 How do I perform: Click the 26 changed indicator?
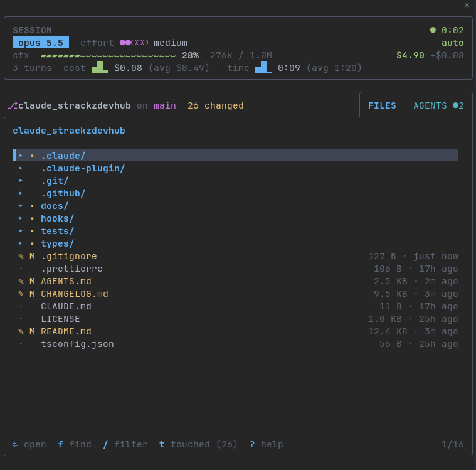click(x=216, y=105)
